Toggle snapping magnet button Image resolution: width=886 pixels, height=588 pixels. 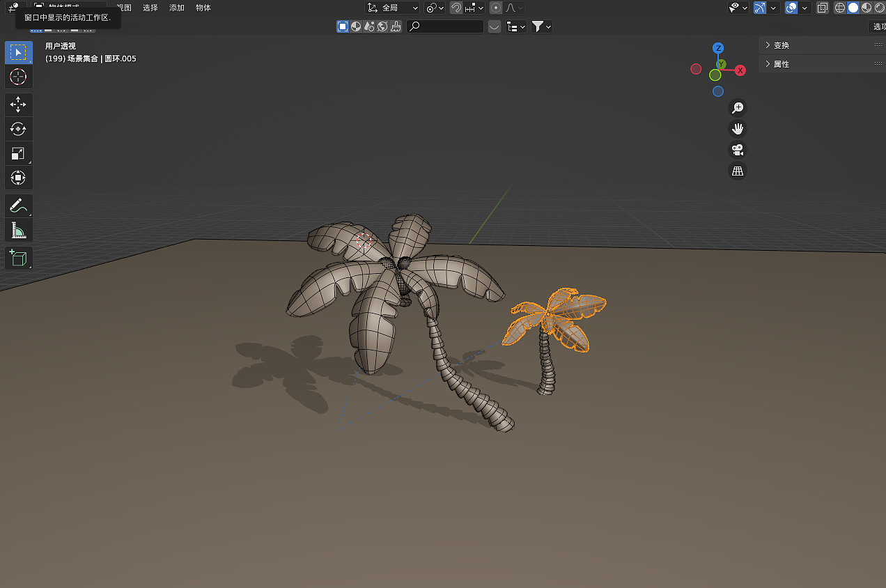(x=456, y=8)
